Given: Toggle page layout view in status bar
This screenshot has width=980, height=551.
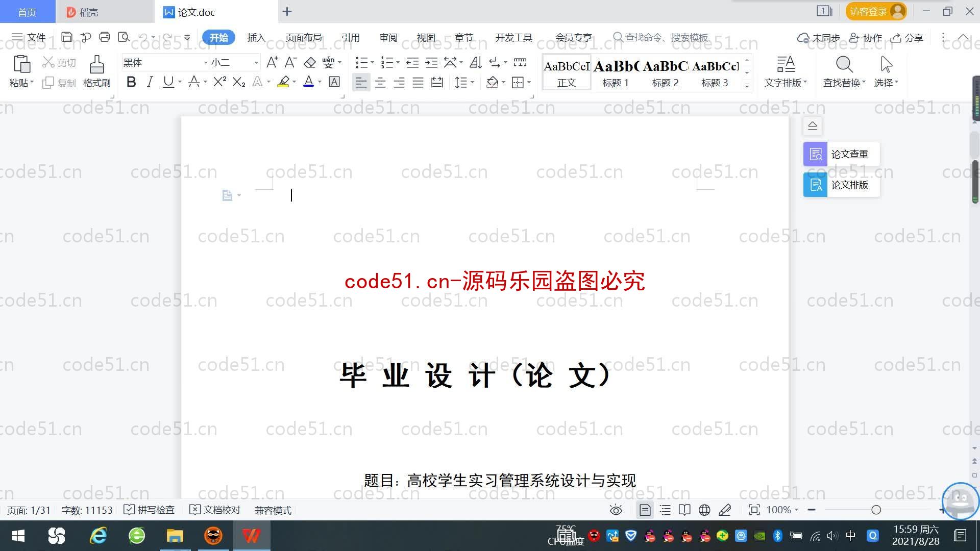Looking at the screenshot, I should pos(645,510).
